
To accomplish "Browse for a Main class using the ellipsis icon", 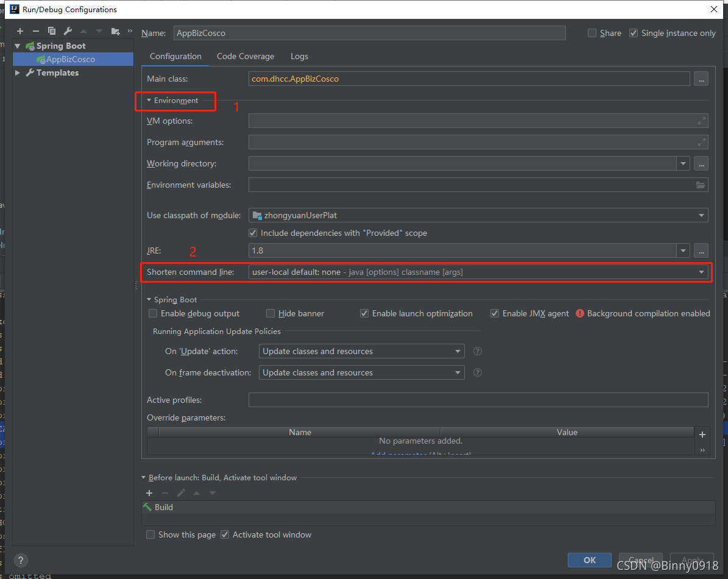I will point(701,79).
